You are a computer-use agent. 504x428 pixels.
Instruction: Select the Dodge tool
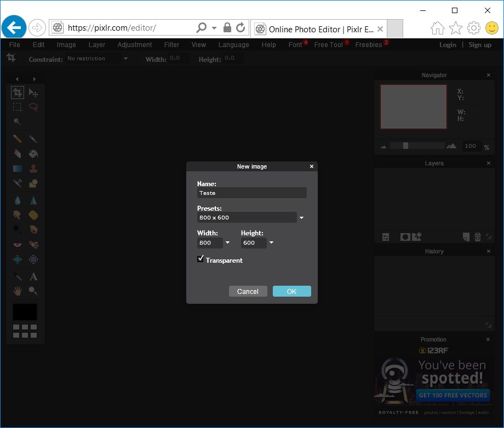tap(18, 229)
